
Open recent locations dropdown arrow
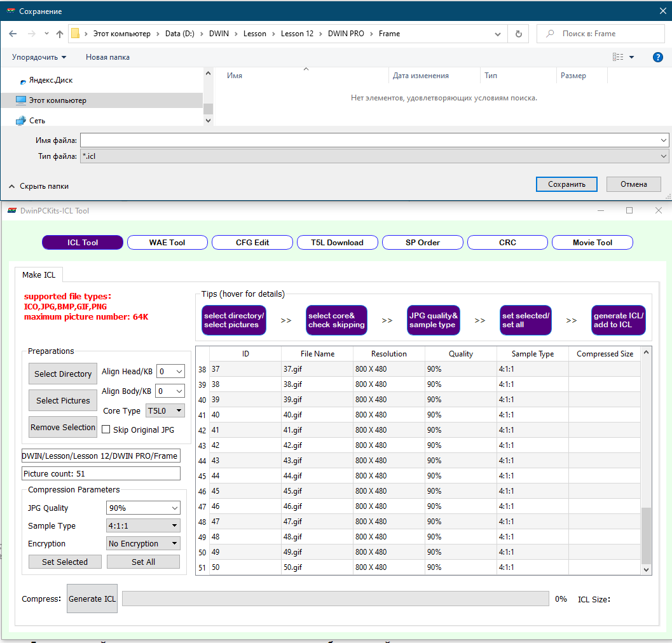point(46,34)
